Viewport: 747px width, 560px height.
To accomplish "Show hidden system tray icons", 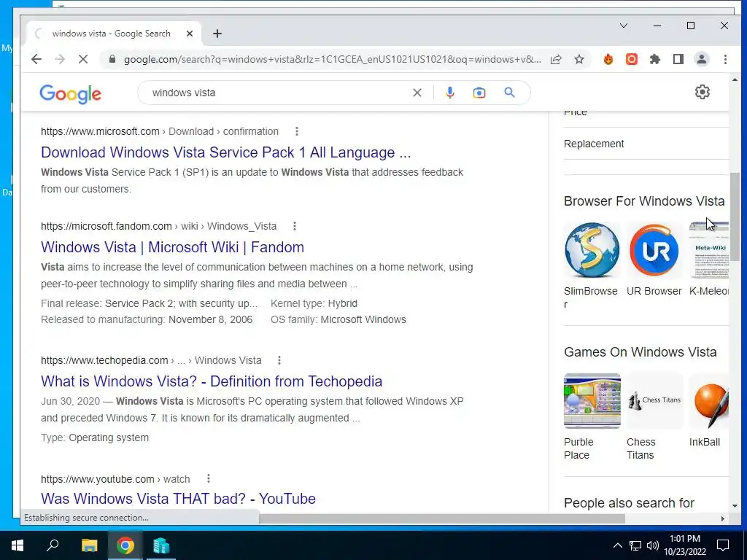I will (617, 545).
